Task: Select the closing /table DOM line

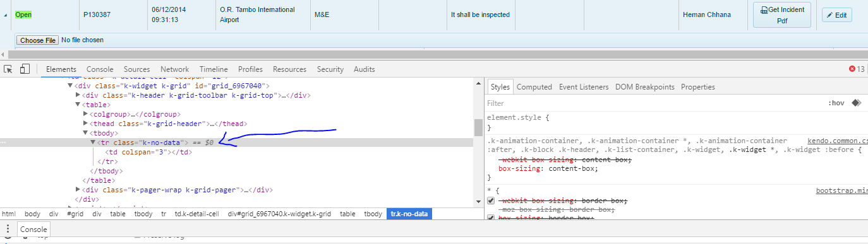Action: [x=99, y=180]
